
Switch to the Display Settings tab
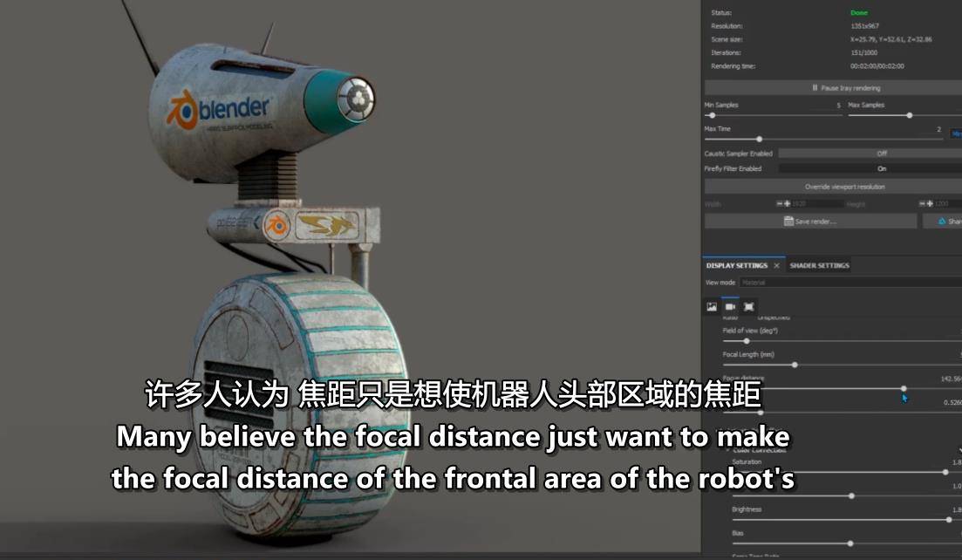pos(737,265)
